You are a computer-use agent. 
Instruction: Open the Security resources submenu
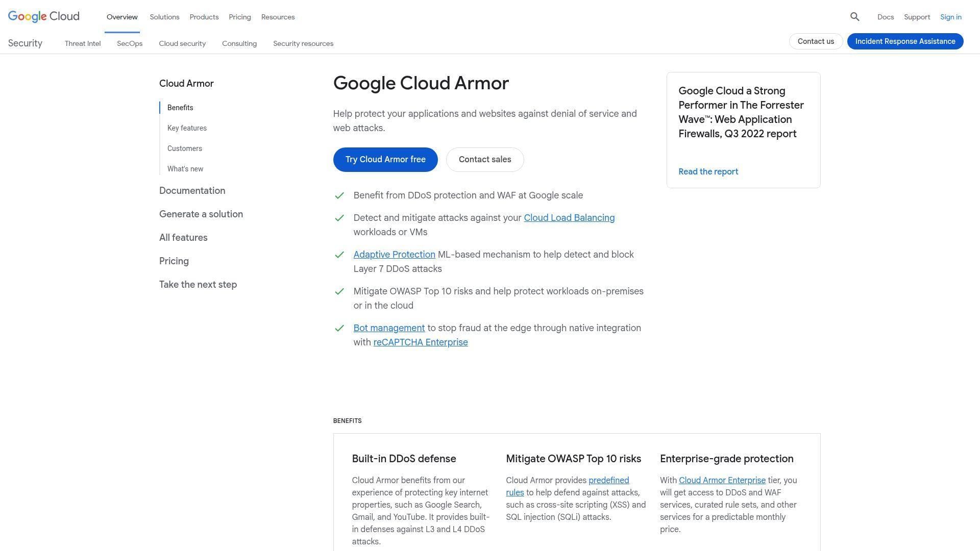(x=303, y=43)
